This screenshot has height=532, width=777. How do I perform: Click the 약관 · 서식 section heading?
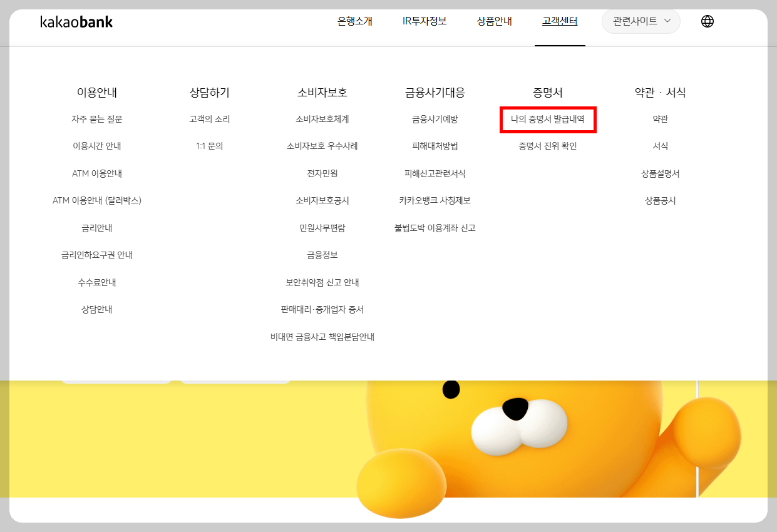pos(661,93)
